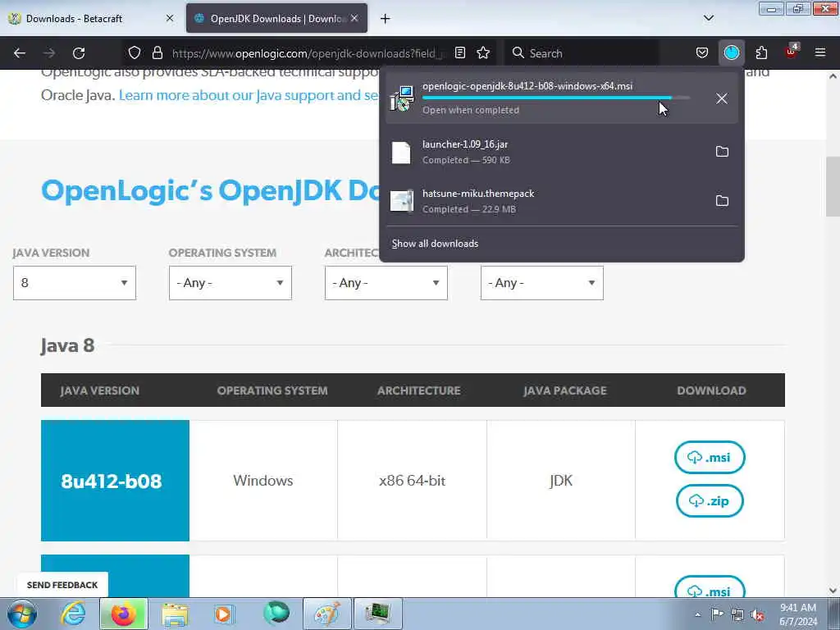Click the address bar URL field
This screenshot has width=840, height=630.
(x=308, y=53)
